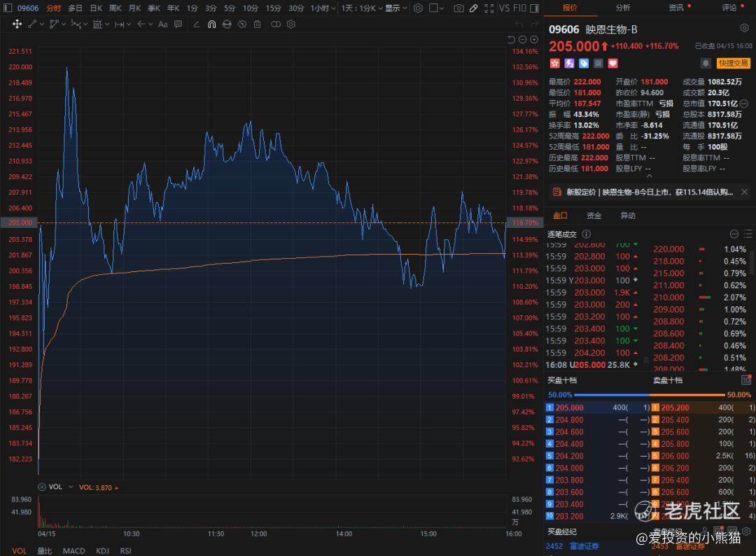Open F10 company info
This screenshot has width=756, height=556.
pyautogui.click(x=519, y=8)
